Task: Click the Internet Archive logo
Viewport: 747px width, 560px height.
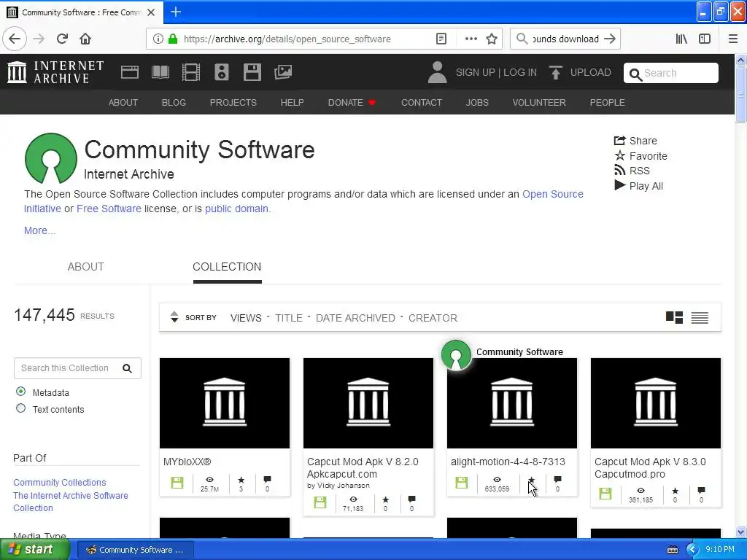Action: tap(55, 72)
